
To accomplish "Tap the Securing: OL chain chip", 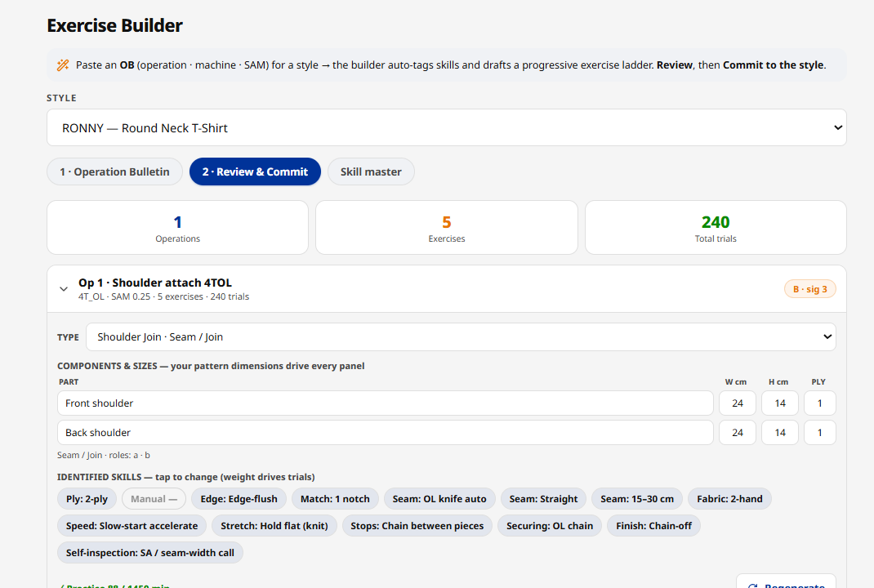I will (550, 526).
